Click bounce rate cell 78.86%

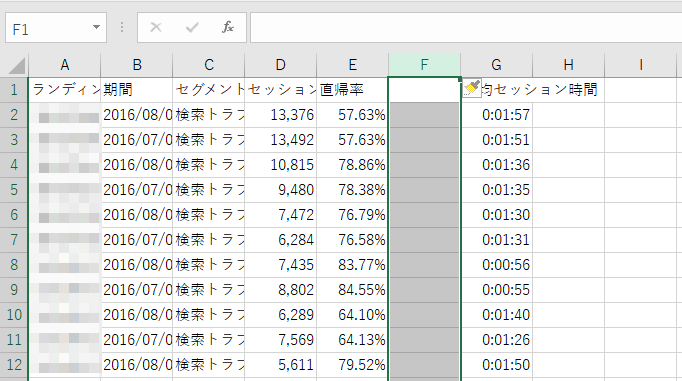[353, 165]
